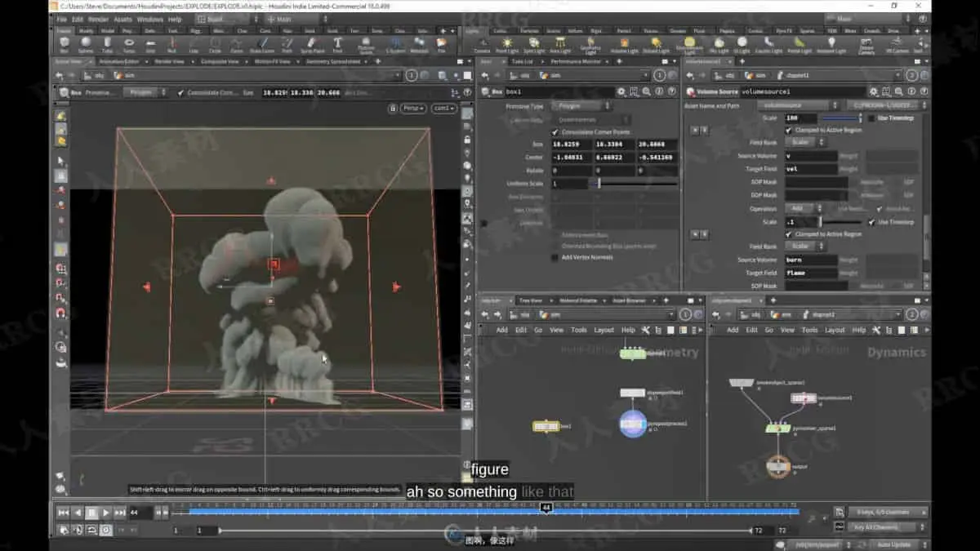
Task: Create a Caustic Light from the shelf
Action: pos(768,44)
